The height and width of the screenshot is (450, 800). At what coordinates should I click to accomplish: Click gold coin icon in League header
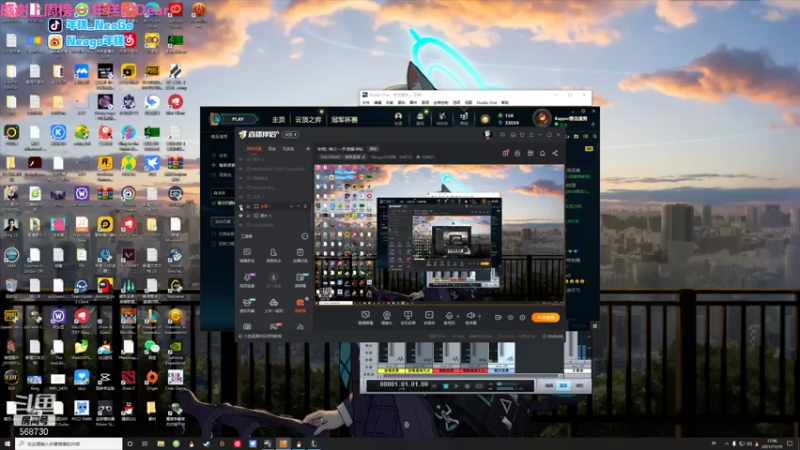tap(485, 119)
